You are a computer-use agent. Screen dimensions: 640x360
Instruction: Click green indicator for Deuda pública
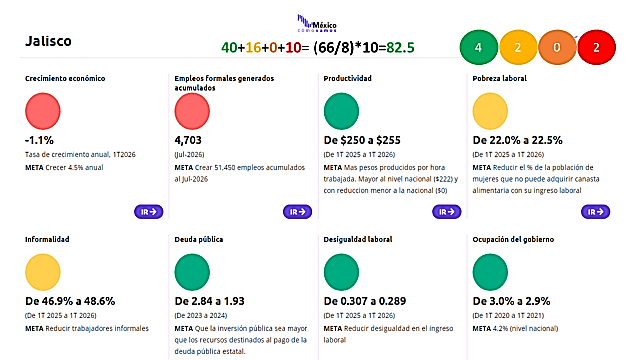[x=192, y=272]
